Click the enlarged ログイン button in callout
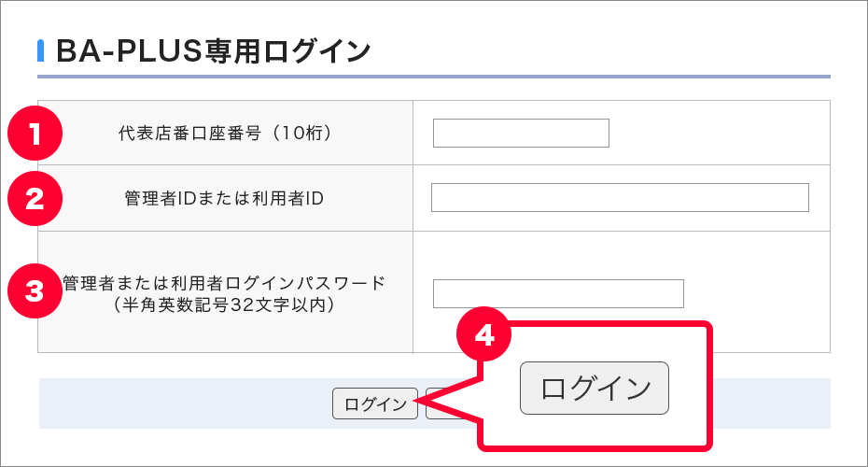This screenshot has height=467, width=868. [594, 388]
